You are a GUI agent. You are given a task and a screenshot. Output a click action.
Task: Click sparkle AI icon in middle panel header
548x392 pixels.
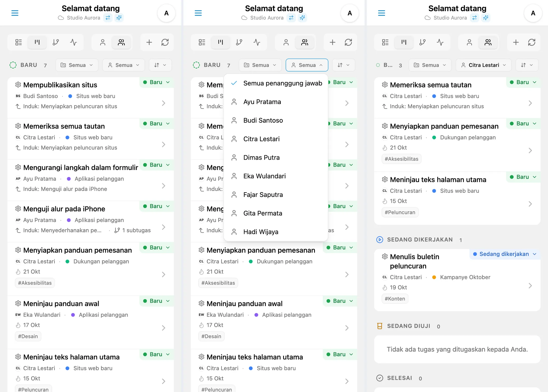pyautogui.click(x=302, y=18)
